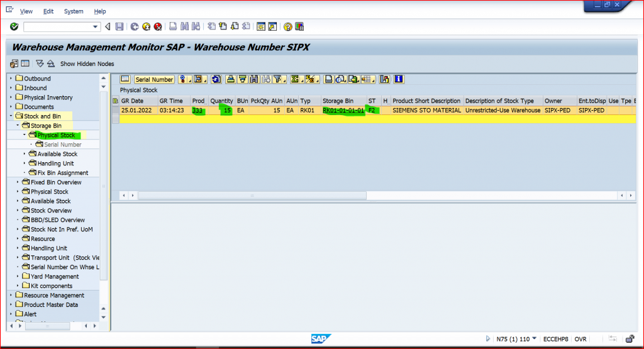
Task: Click the Sort Ascending icon
Action: point(231,79)
